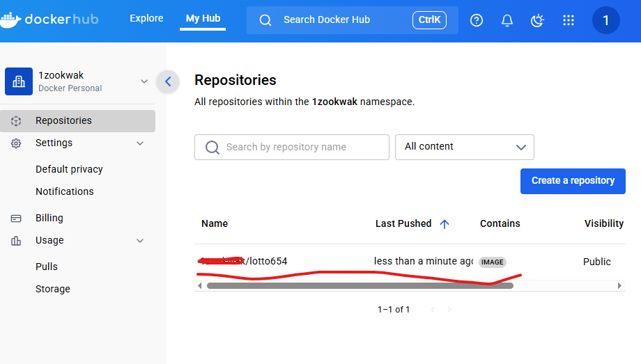This screenshot has width=641, height=364.
Task: Click the Public visibility cell
Action: (x=597, y=262)
